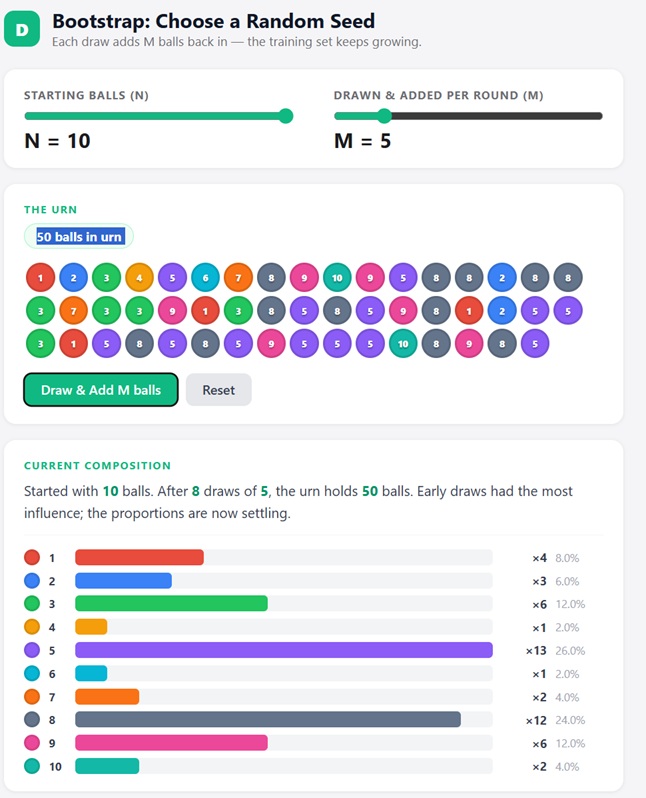646x798 pixels.
Task: Click the teal ball 10 in third row
Action: 403,344
